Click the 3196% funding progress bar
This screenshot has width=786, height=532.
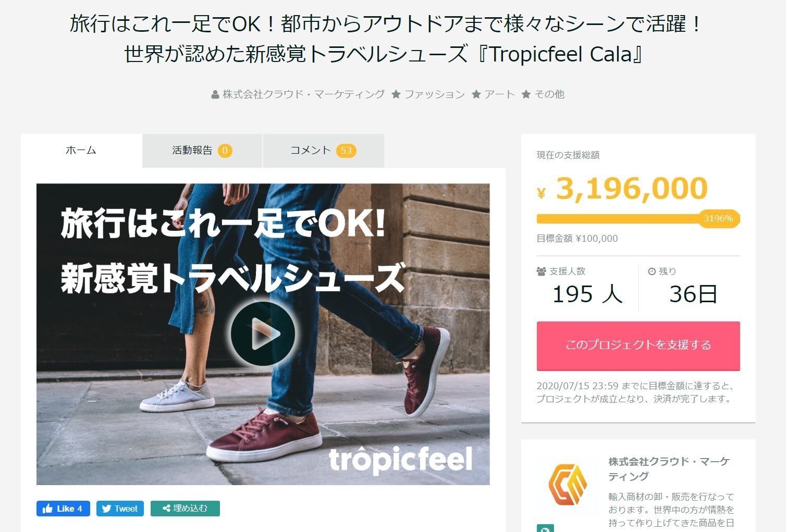[x=638, y=219]
